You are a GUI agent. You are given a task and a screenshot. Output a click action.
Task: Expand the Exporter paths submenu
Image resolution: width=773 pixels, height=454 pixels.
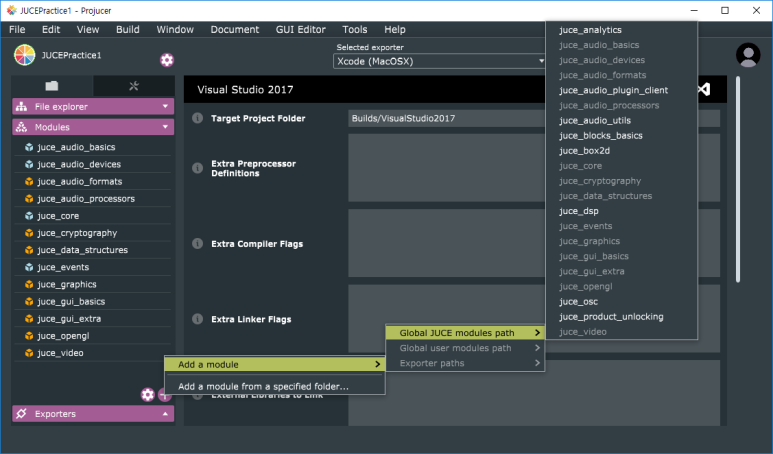(x=465, y=363)
